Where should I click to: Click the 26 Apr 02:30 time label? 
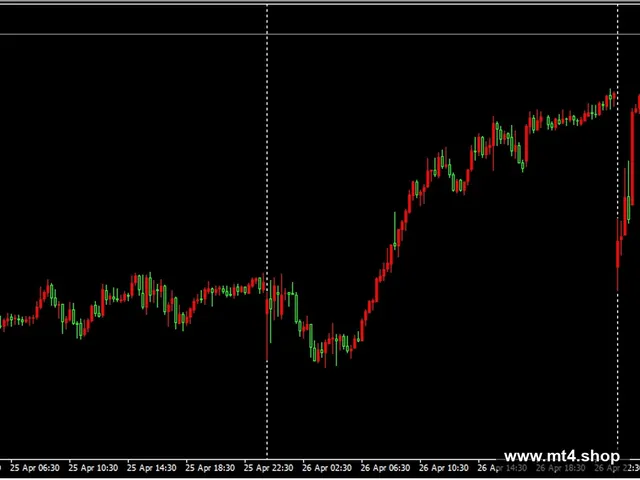click(327, 468)
